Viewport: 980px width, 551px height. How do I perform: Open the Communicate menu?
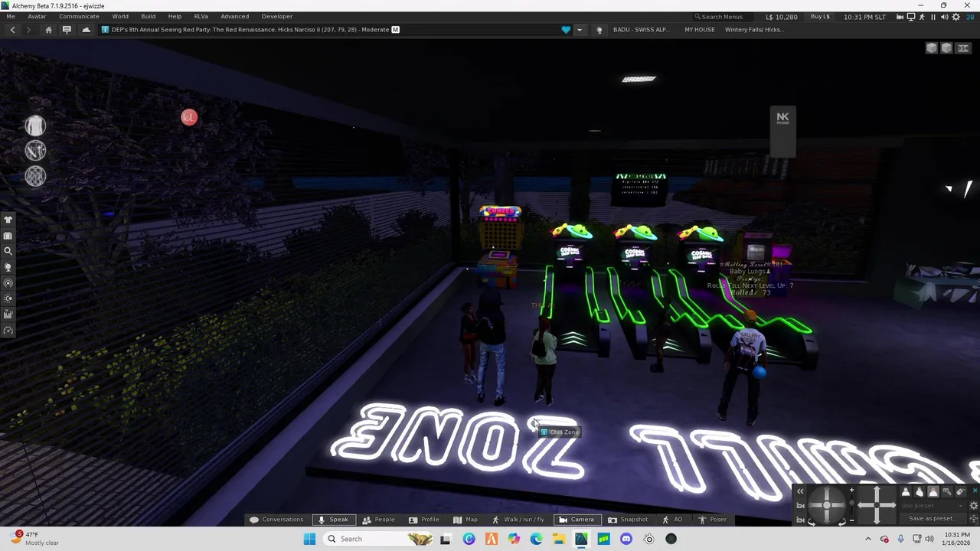pos(79,16)
